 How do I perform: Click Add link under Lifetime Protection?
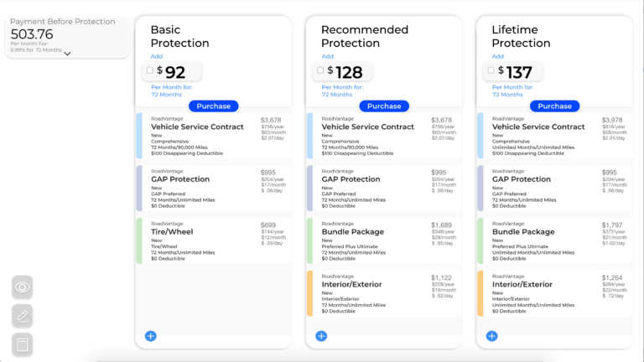click(497, 56)
